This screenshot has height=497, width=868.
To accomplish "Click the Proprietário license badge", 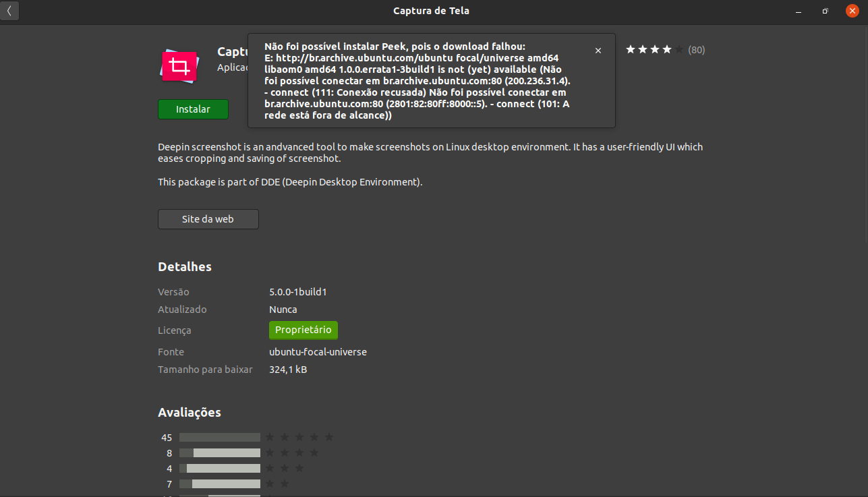I will (x=303, y=330).
